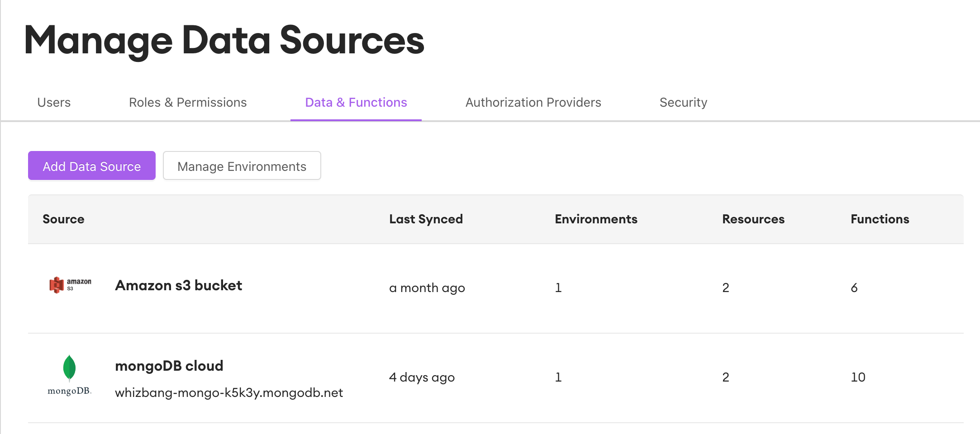Click the Environments column header
The image size is (980, 434).
596,219
